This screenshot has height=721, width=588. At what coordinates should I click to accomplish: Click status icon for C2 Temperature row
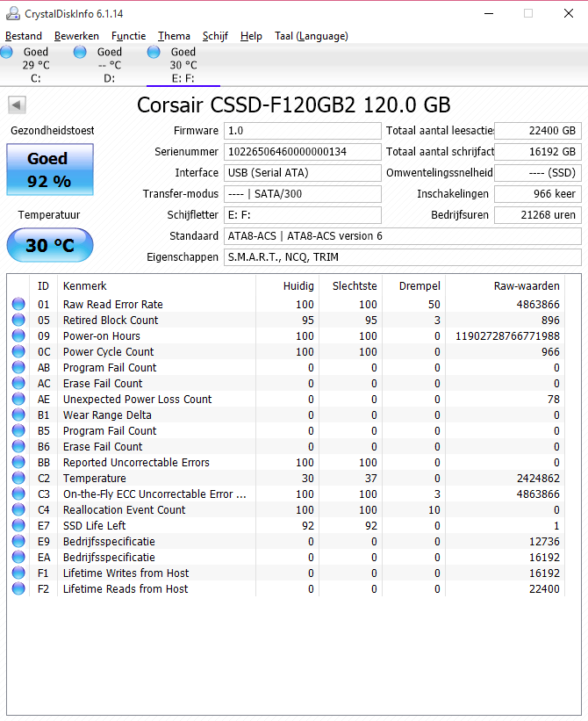pyautogui.click(x=18, y=478)
